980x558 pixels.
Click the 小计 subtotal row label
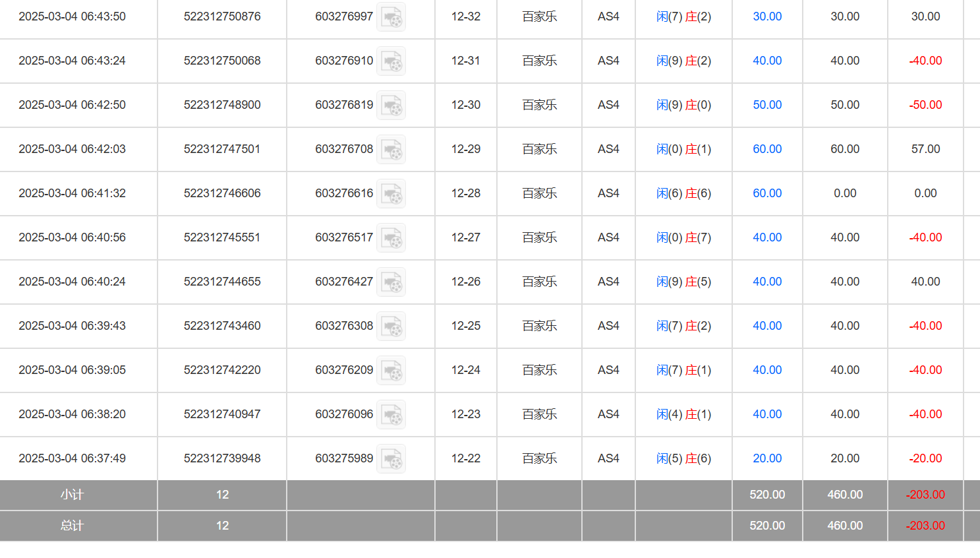[72, 495]
